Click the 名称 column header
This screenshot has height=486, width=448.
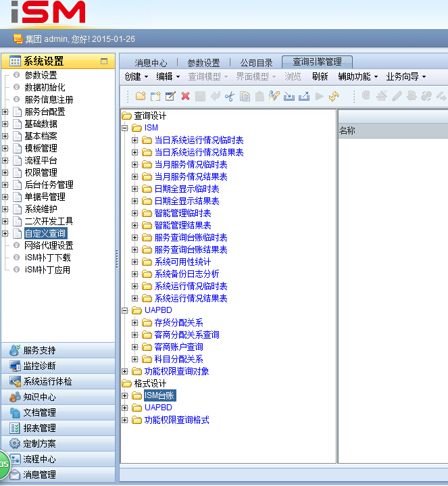tap(393, 131)
